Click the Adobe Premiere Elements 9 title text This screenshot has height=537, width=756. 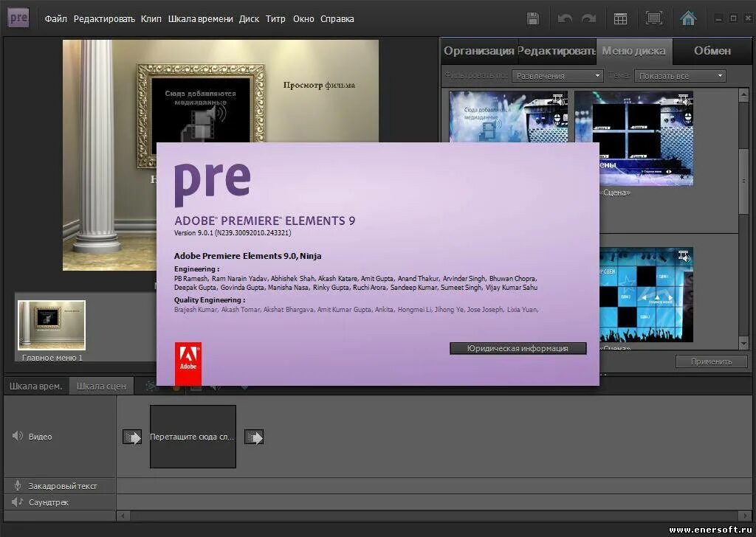point(265,221)
